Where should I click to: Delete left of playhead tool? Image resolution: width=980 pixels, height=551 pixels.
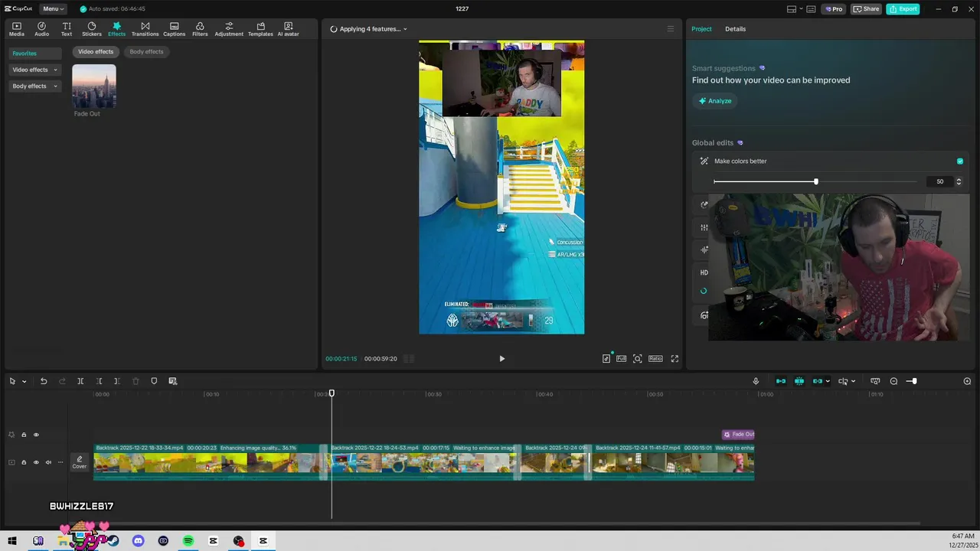99,381
